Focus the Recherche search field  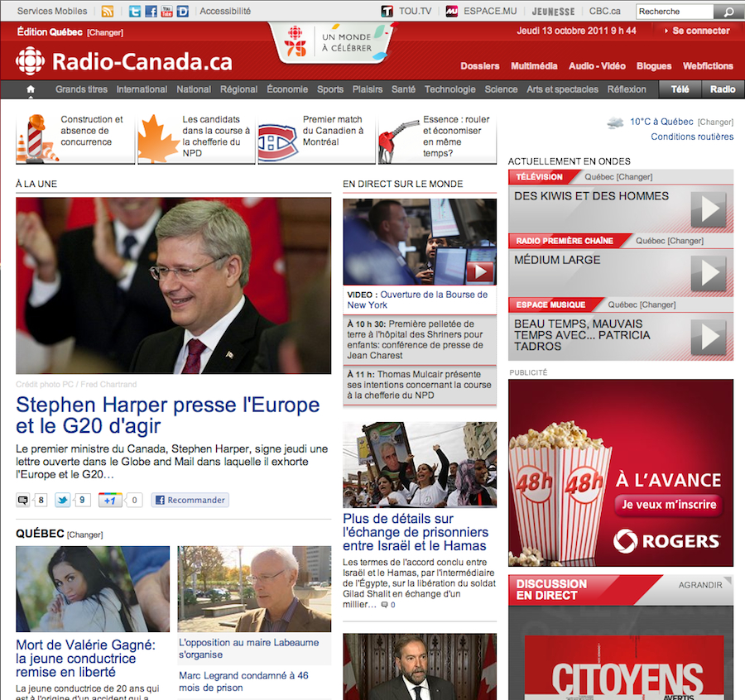pos(675,12)
